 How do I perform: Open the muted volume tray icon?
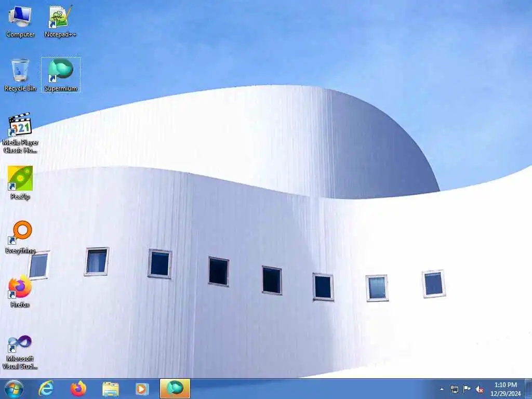pos(480,389)
